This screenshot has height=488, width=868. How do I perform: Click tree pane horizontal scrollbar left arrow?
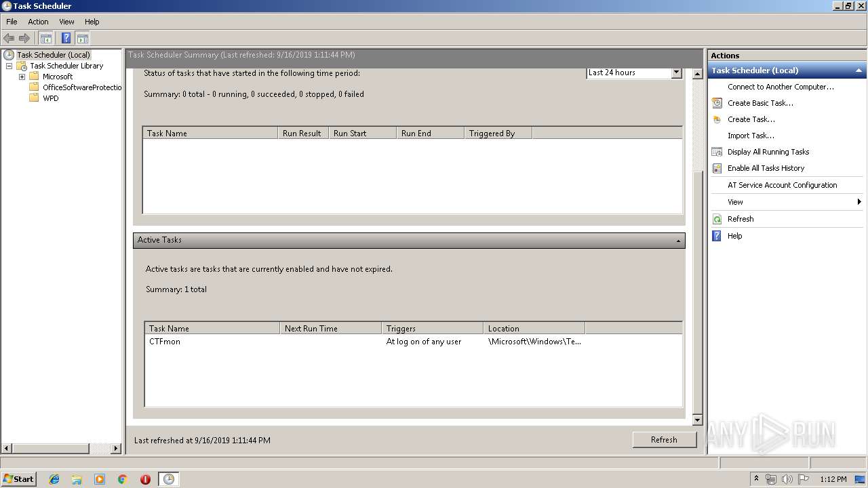(x=7, y=449)
